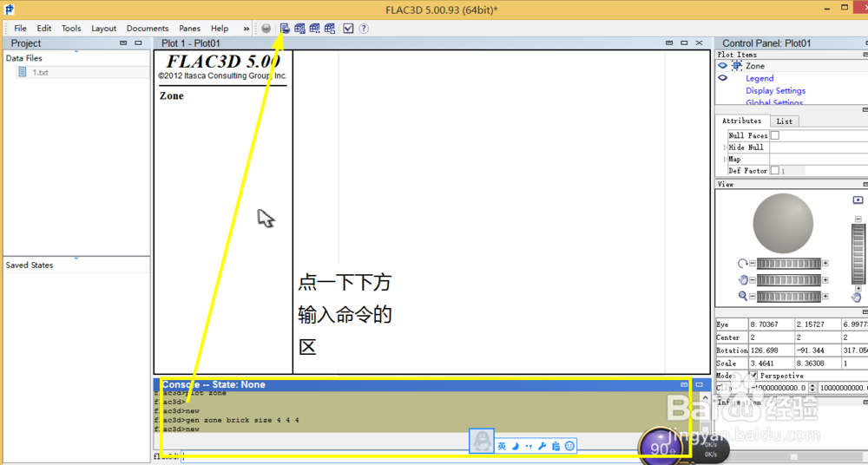Click the zoom magnification slider track
The width and height of the screenshot is (868, 465).
pos(789,296)
